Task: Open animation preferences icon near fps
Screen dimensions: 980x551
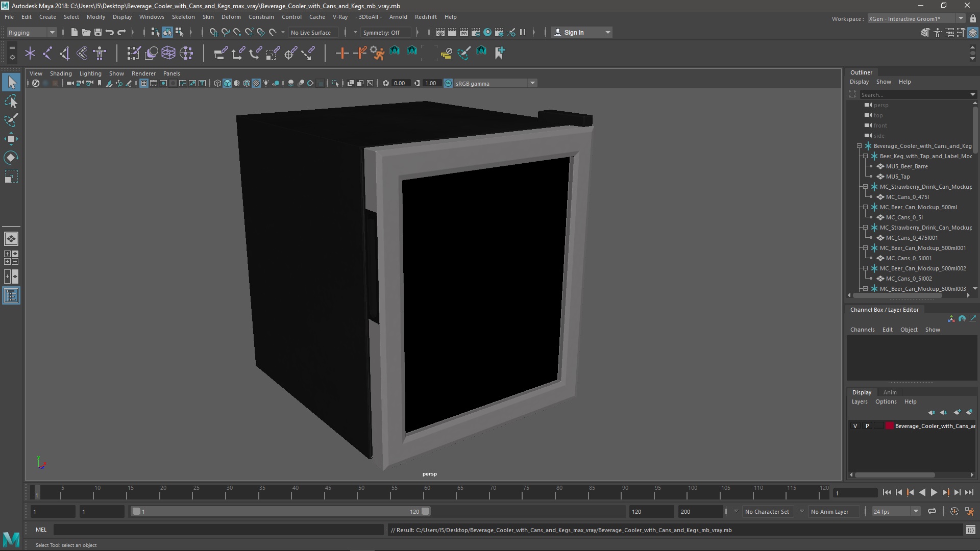Action: pos(969,511)
